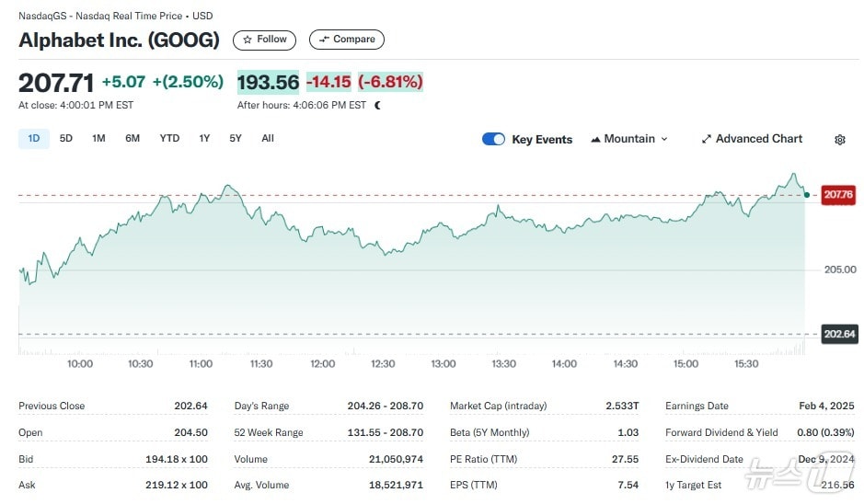864x504 pixels.
Task: Click the 207.76 current price marker
Action: 838,195
